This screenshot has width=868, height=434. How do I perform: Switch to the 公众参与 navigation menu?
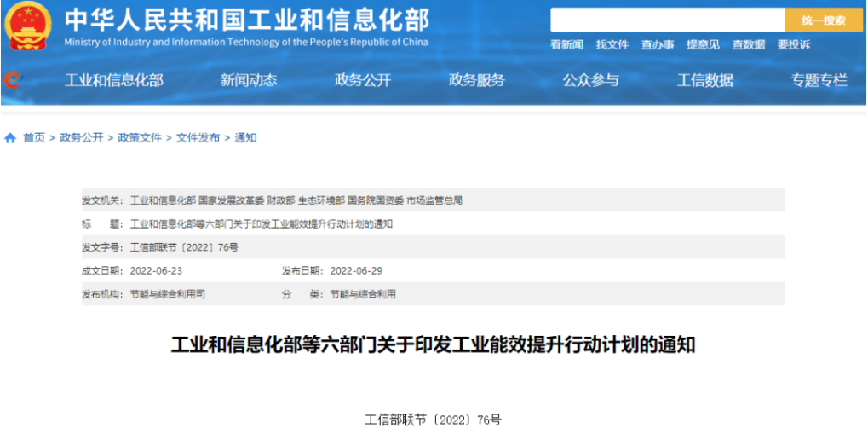[591, 80]
